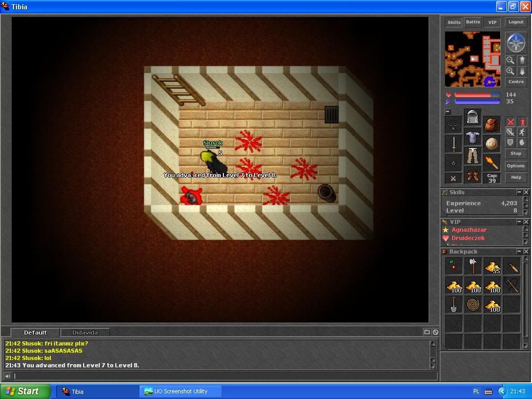
Task: Select the leather boots in the feet slot
Action: click(473, 175)
